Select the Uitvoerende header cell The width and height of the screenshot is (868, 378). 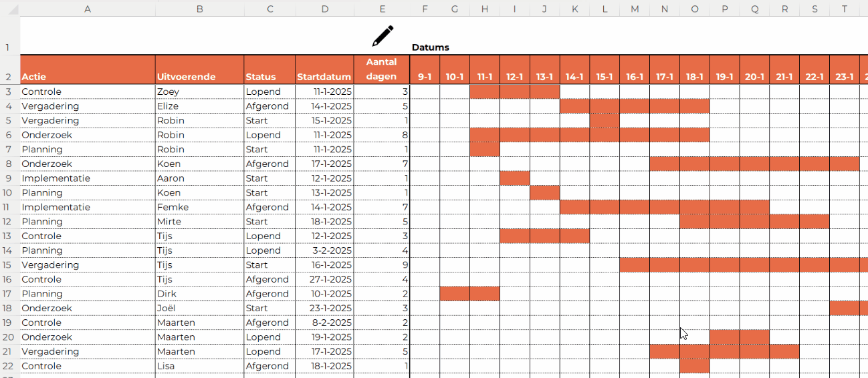pyautogui.click(x=199, y=69)
